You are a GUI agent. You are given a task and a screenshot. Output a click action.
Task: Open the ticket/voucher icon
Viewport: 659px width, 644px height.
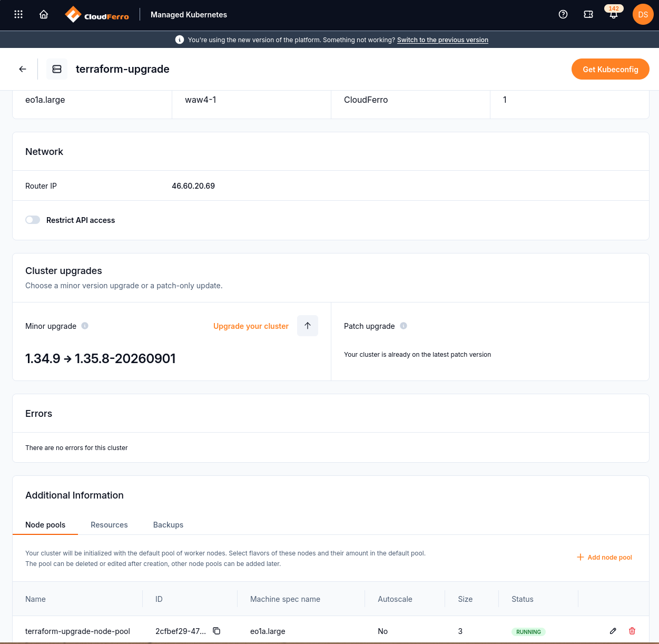[x=588, y=15]
